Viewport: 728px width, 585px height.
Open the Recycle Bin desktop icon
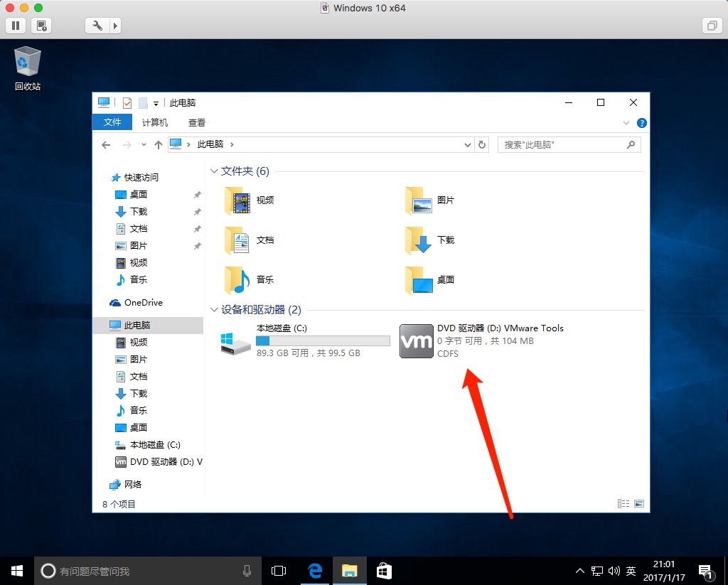(x=28, y=68)
